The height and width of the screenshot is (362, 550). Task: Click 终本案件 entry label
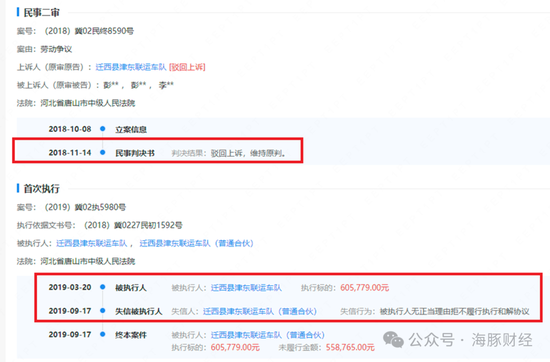(131, 335)
